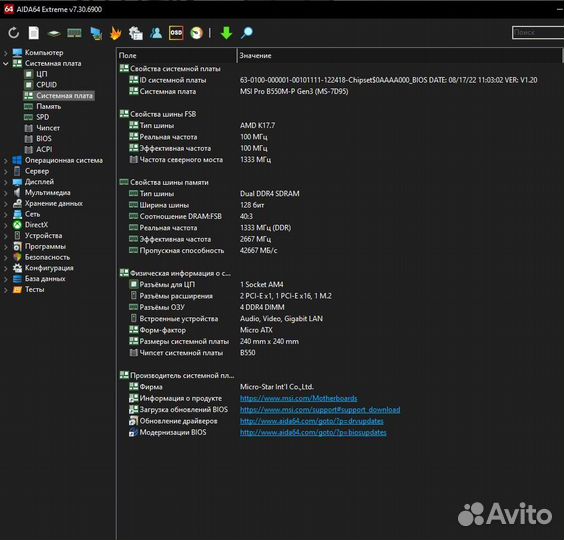Image resolution: width=564 pixels, height=540 pixels.
Task: Click the user contact icon
Action: coord(156,33)
